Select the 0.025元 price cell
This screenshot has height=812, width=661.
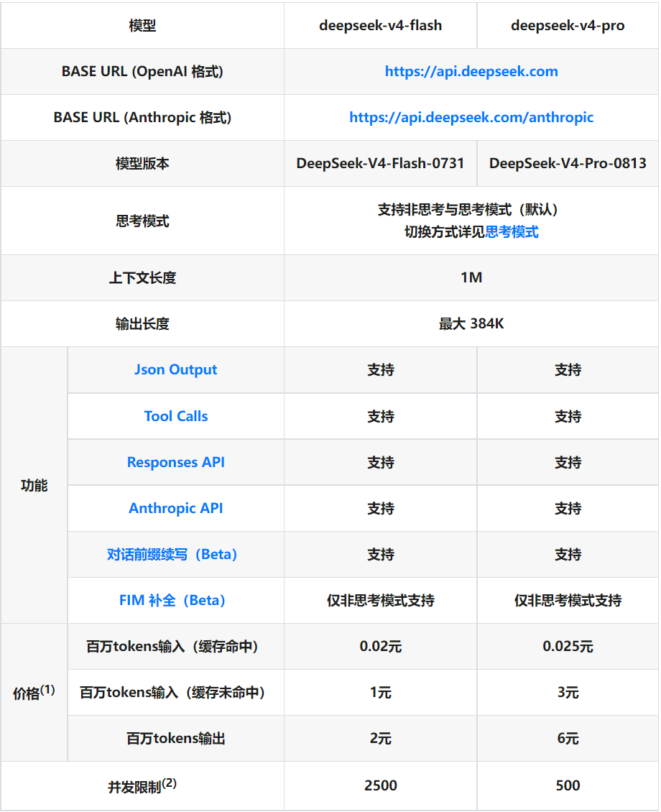coord(568,647)
